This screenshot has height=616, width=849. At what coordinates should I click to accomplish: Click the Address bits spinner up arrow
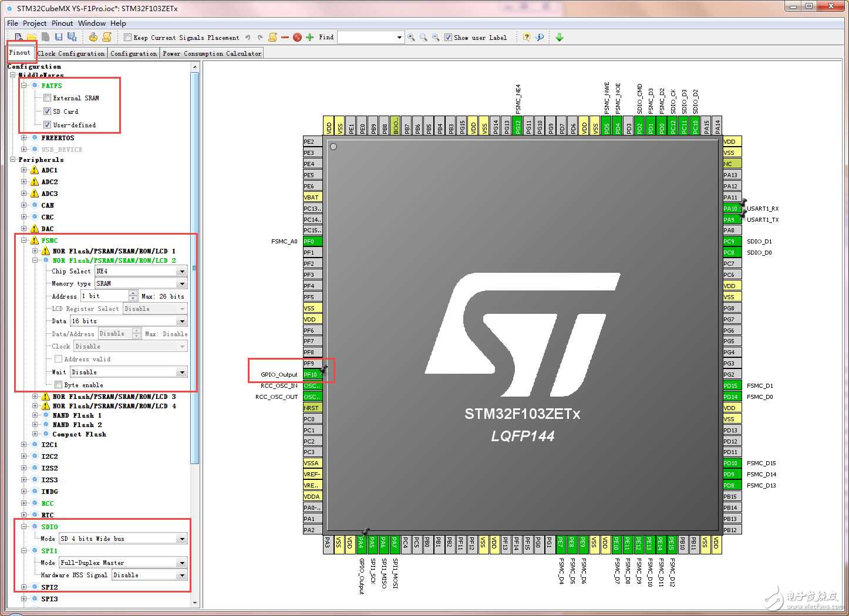click(x=133, y=293)
